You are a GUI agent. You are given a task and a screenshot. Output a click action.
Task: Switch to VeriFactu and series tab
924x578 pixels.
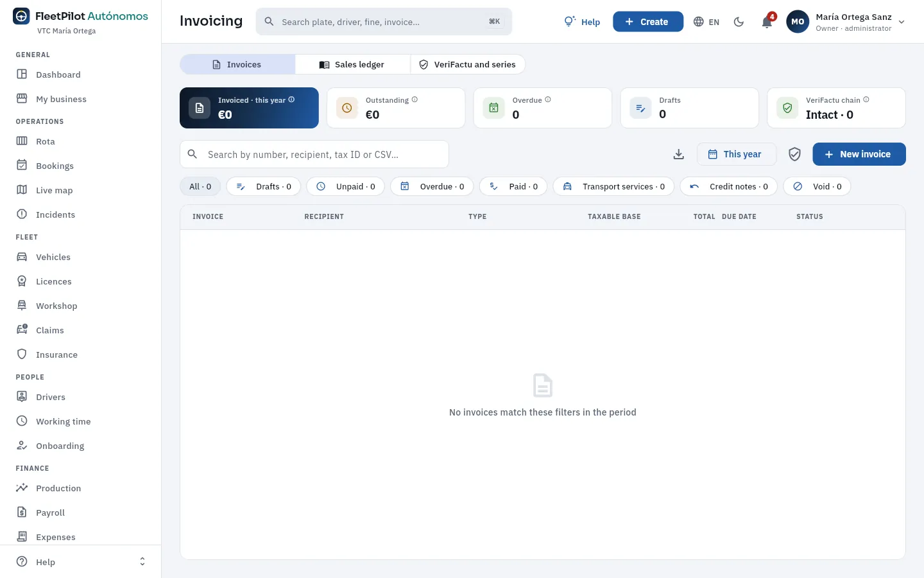pos(468,64)
